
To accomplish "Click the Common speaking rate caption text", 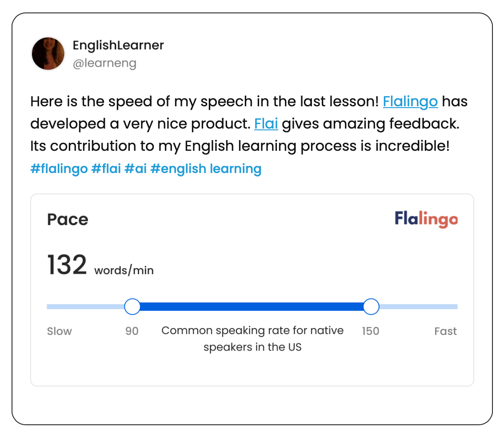I will click(252, 339).
